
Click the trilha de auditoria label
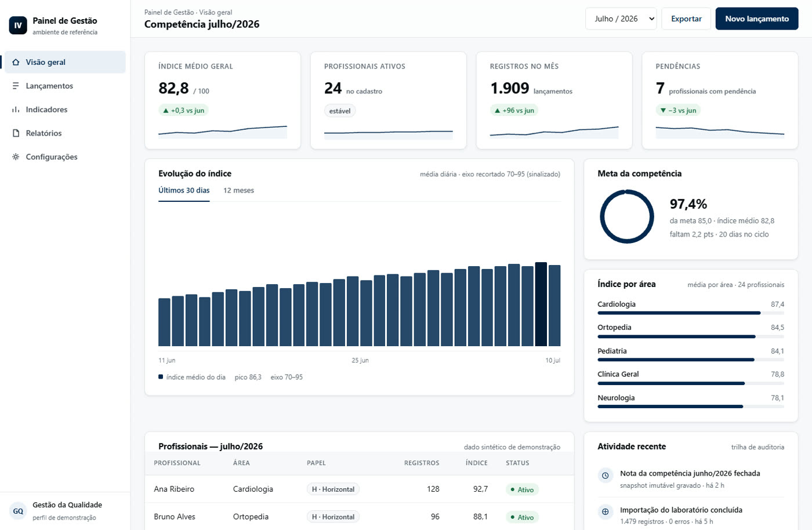point(757,447)
